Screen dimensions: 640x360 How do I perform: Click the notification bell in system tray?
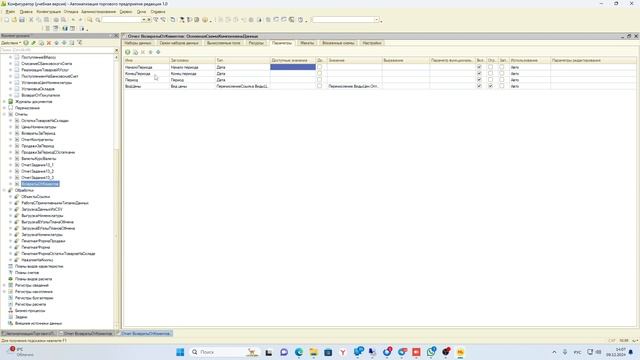coord(631,352)
